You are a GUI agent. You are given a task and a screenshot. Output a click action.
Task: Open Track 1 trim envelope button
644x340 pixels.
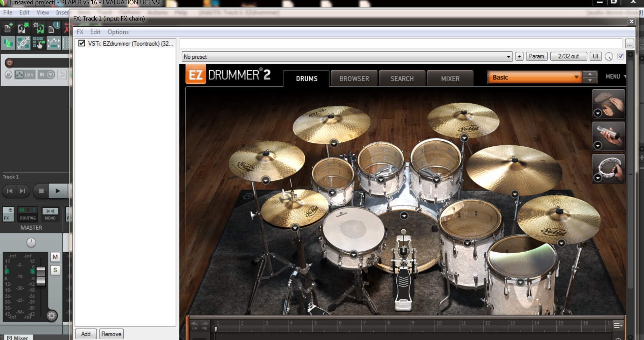click(x=25, y=75)
